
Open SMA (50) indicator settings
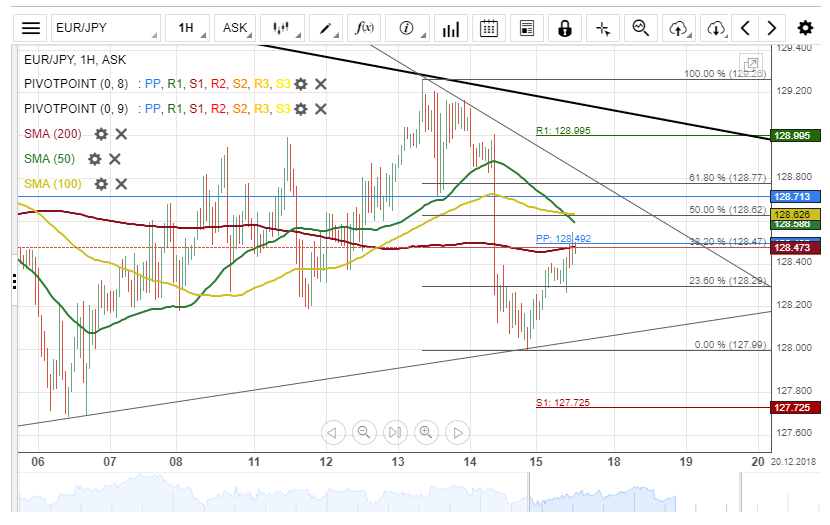(95, 158)
